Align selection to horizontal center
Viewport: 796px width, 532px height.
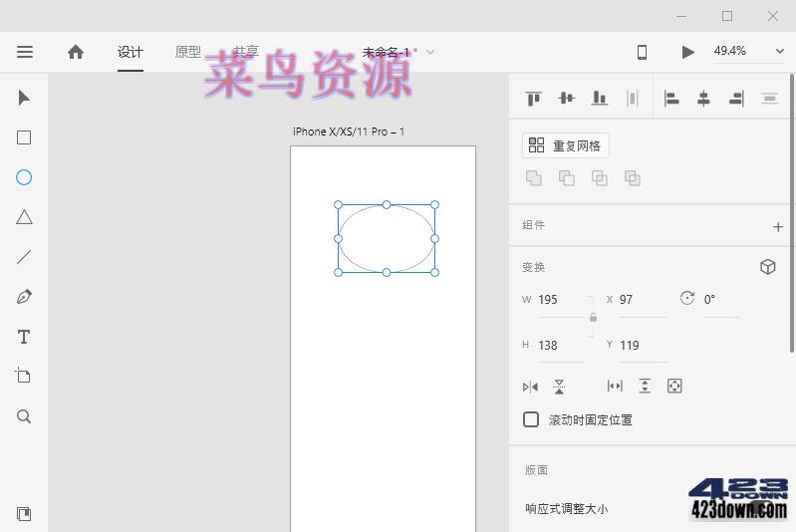pyautogui.click(x=703, y=98)
